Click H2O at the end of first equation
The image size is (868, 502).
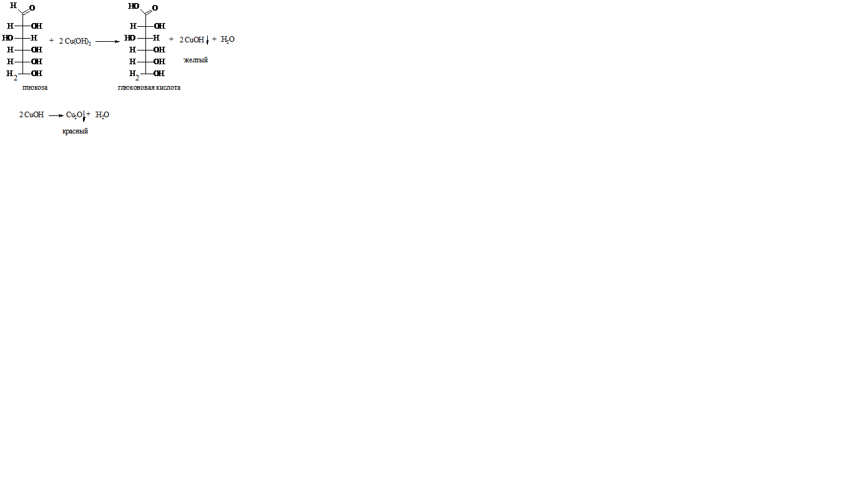pos(228,40)
